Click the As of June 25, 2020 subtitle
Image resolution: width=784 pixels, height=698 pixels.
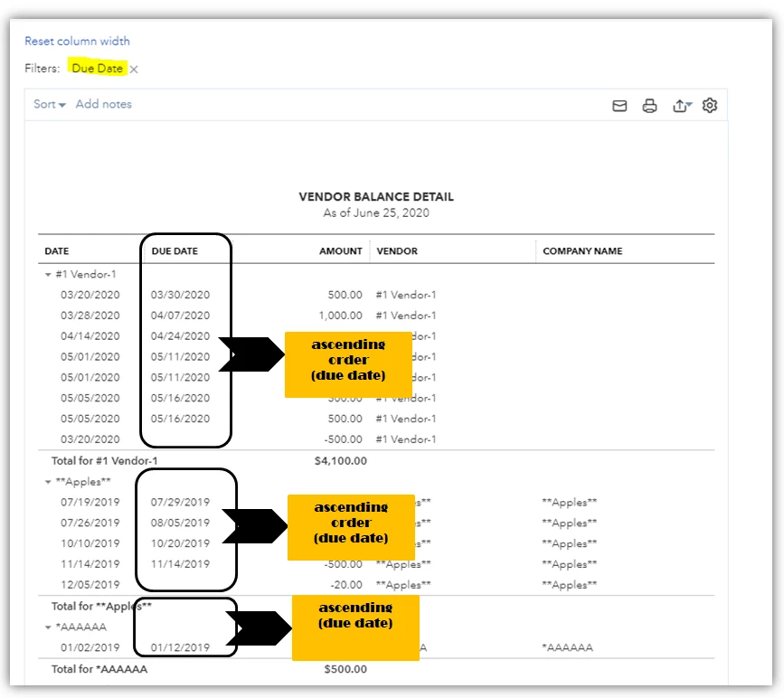376,213
